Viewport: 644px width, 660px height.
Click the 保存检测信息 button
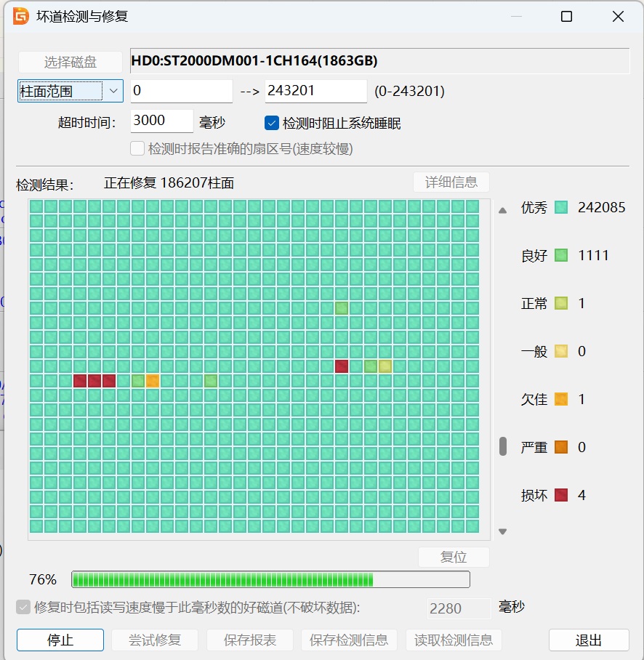tap(349, 640)
